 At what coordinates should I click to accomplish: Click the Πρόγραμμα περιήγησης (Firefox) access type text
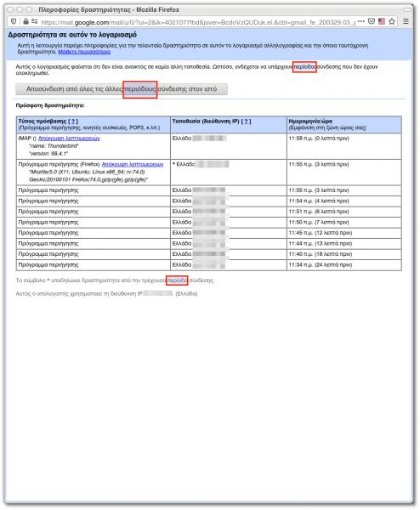click(x=59, y=164)
